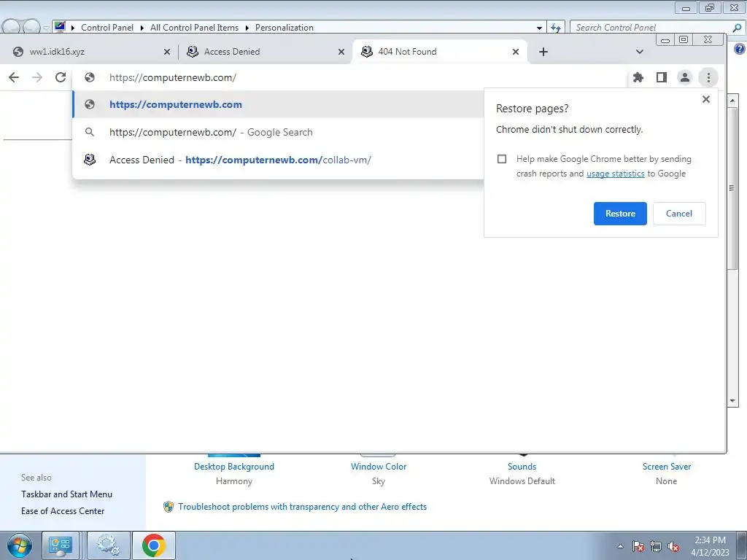
Task: Click the gears taskbar icon
Action: pos(108,545)
